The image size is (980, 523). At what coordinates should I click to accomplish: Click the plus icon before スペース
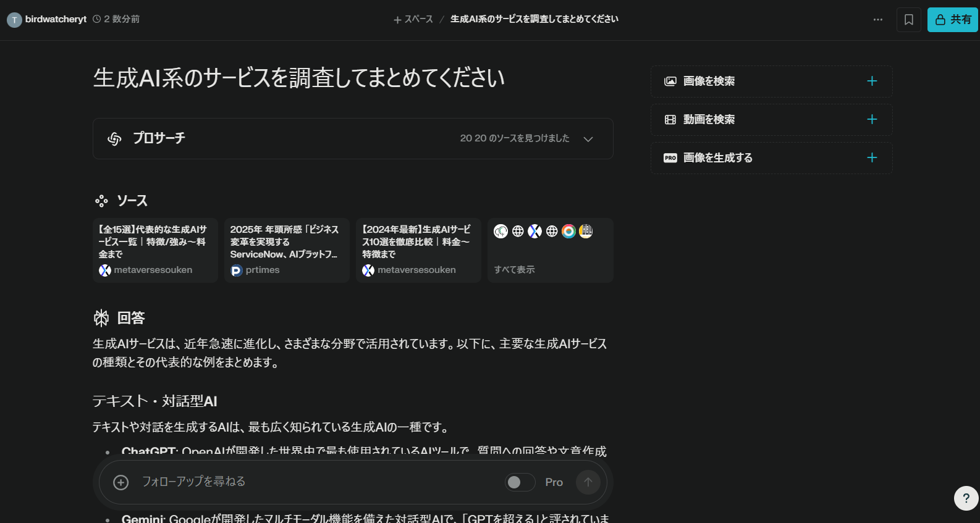[x=397, y=20]
